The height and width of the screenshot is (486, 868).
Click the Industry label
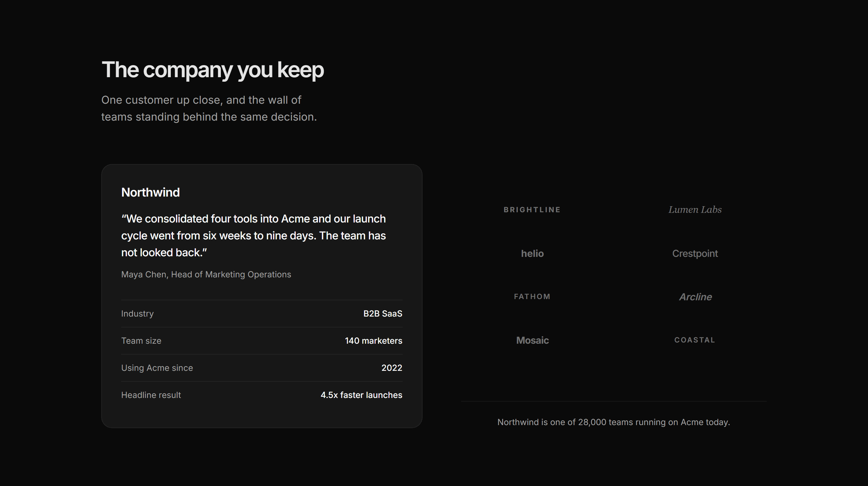137,314
